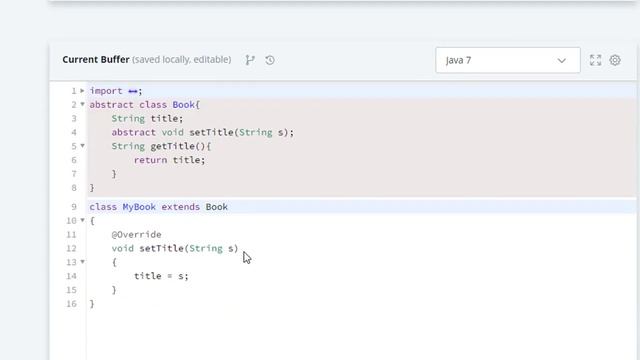Click the '(saved locally, editable)' label

[x=182, y=60]
